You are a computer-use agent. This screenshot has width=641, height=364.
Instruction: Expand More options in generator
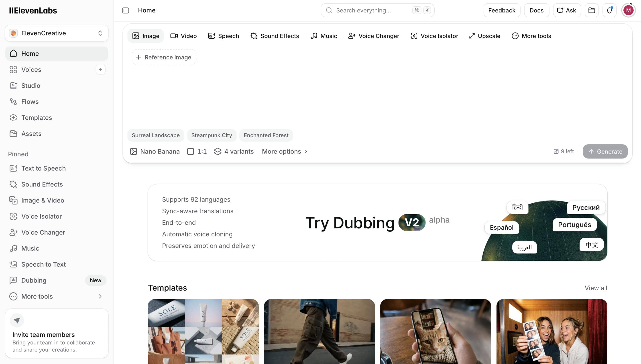(x=285, y=151)
